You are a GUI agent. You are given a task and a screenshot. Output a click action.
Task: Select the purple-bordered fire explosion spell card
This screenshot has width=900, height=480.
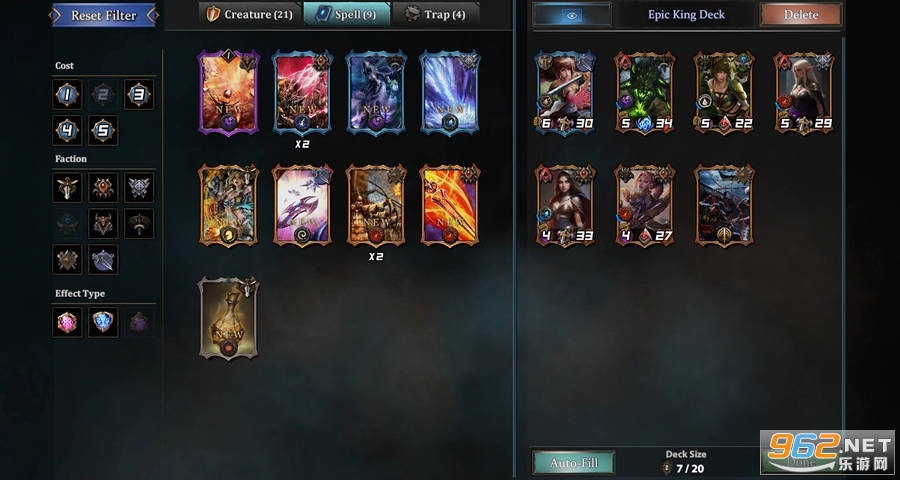click(x=228, y=92)
